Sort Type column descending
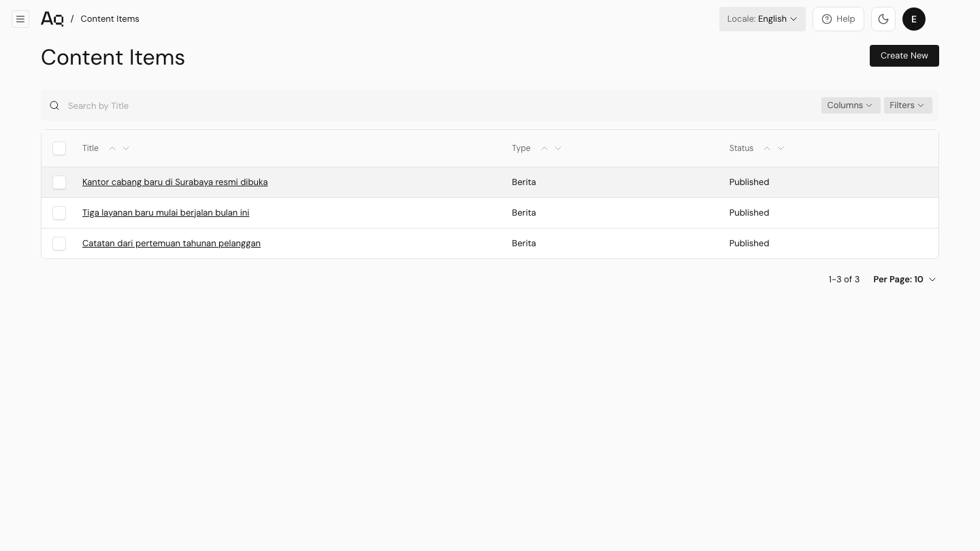Viewport: 980px width, 551px height. pos(558,148)
